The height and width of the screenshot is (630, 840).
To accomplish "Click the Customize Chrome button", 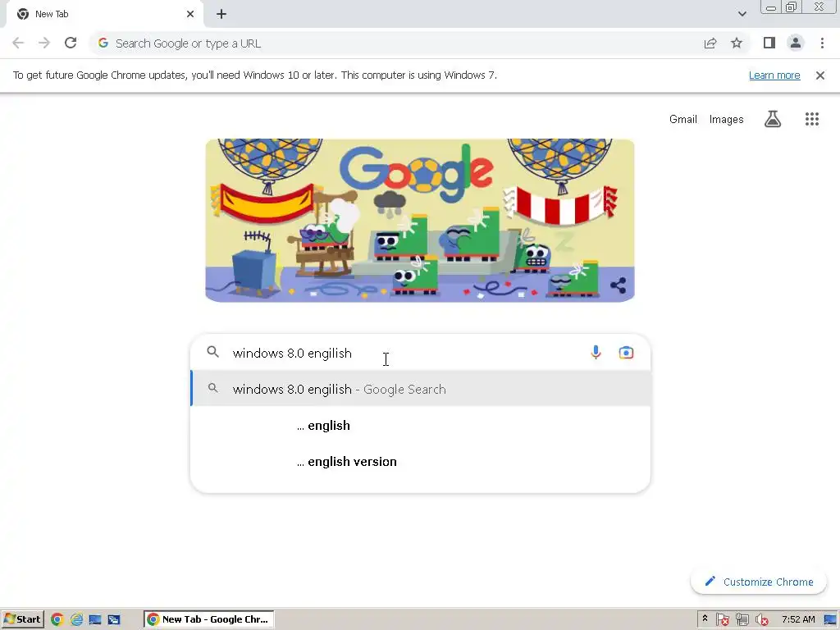I will [759, 582].
